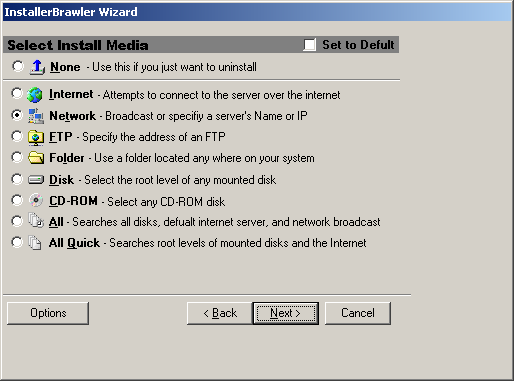Cancel the installer wizard
Viewport: 514px width, 381px height.
pyautogui.click(x=358, y=313)
